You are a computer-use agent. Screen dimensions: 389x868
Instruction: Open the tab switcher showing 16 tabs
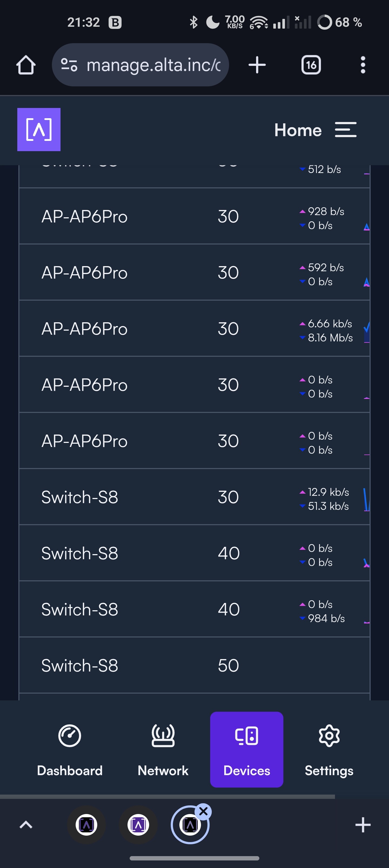point(311,65)
